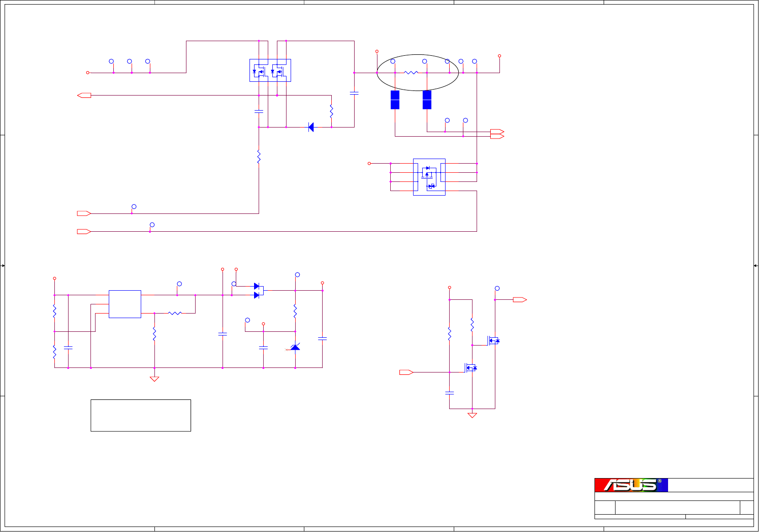Click the ground symbol under the two-transistor circuit
Viewport: 759px width, 532px height.
pos(472,415)
